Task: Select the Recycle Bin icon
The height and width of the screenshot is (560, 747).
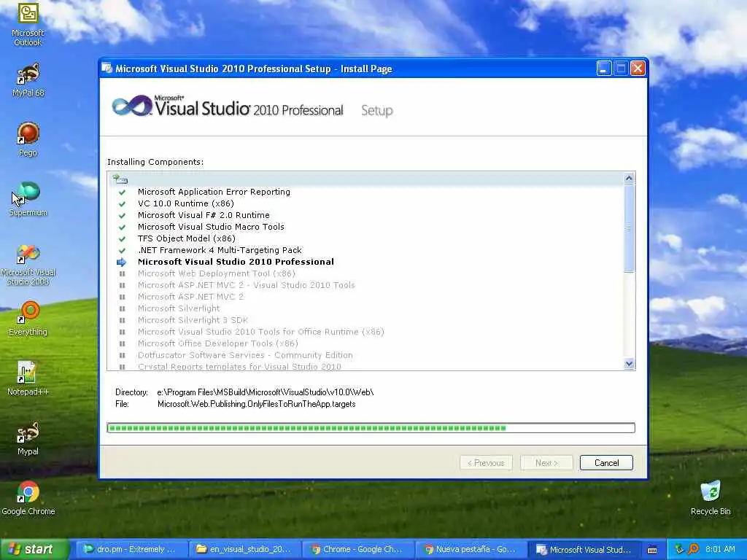Action: click(711, 498)
